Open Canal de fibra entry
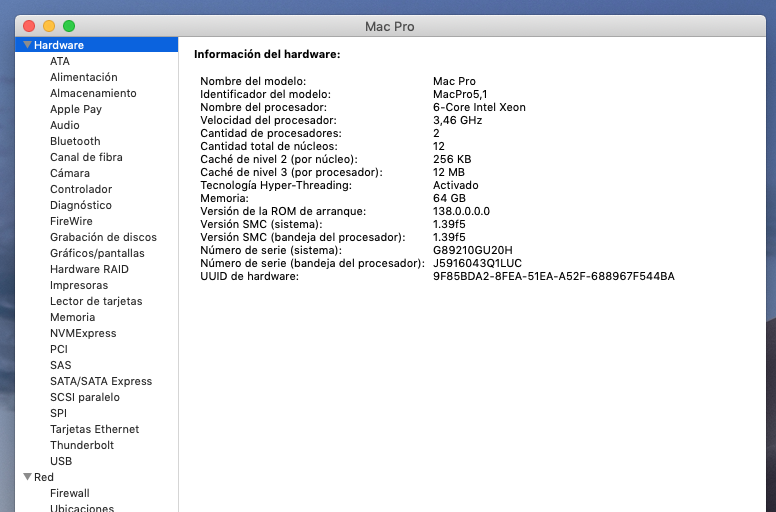The width and height of the screenshot is (776, 512). (x=86, y=157)
